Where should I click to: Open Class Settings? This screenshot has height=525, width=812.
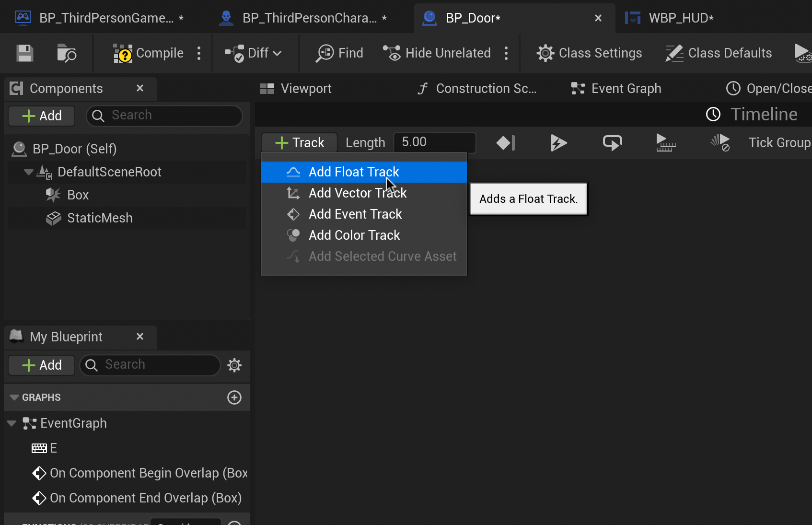[589, 53]
